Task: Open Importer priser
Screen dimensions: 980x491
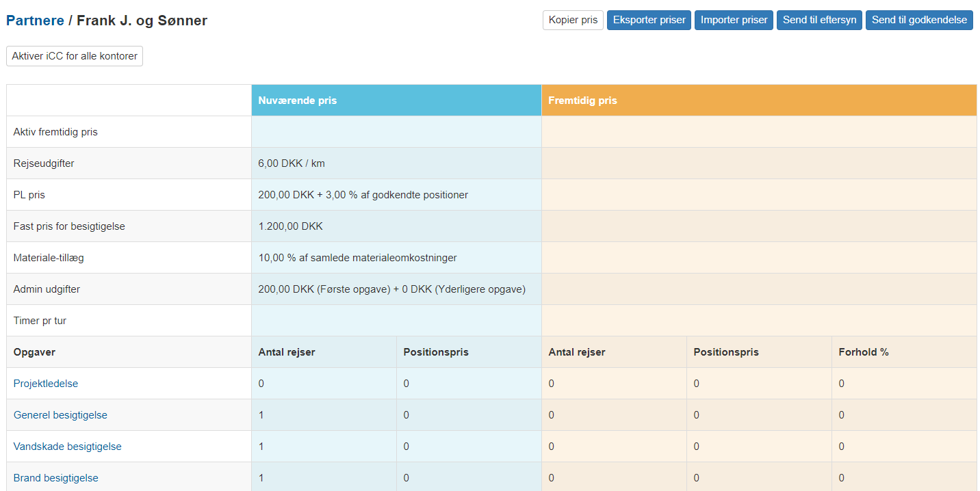Action: pos(734,20)
